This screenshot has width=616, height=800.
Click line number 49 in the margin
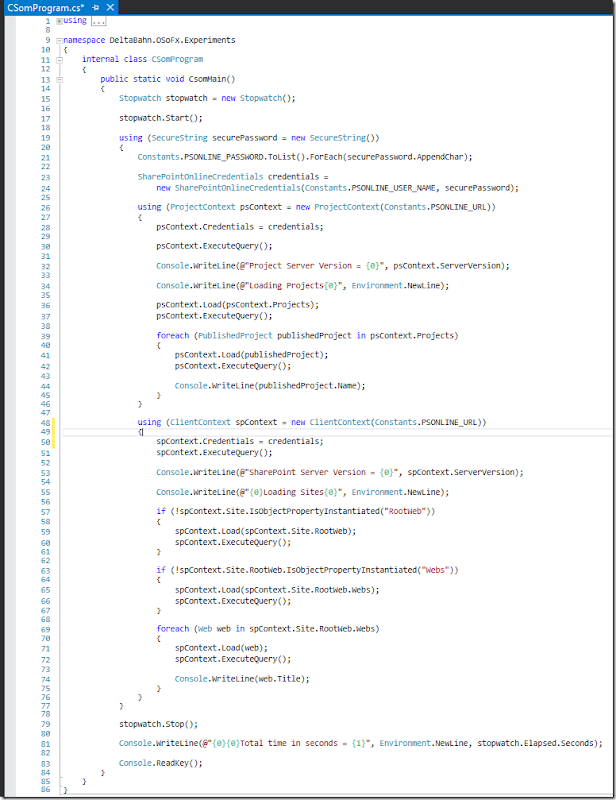tap(46, 432)
